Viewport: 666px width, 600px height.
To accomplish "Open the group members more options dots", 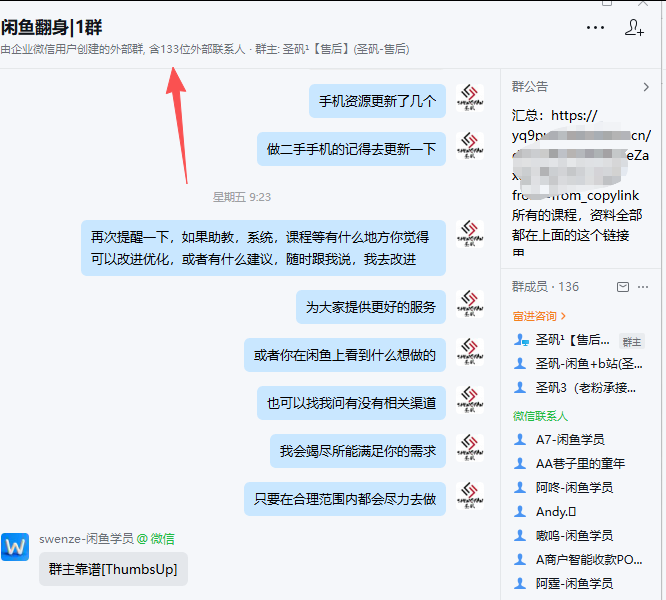I will click(643, 287).
